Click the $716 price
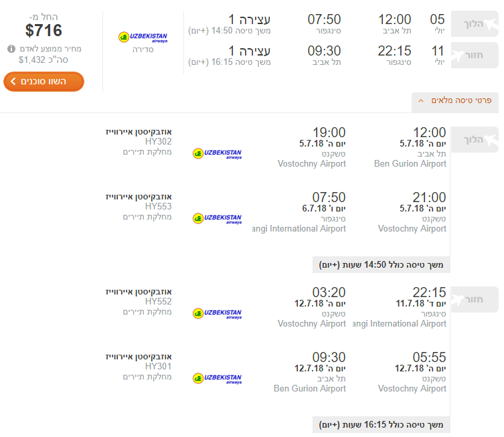504x437 pixels. pyautogui.click(x=44, y=31)
